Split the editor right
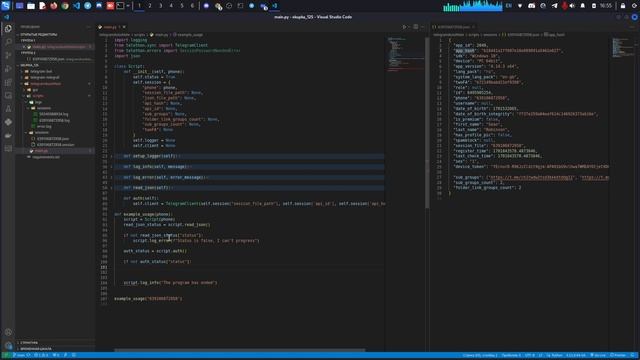The height and width of the screenshot is (360, 640). click(x=416, y=27)
